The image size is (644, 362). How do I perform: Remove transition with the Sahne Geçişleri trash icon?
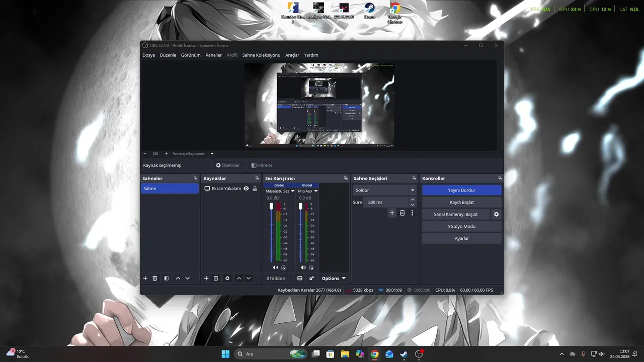pos(402,213)
